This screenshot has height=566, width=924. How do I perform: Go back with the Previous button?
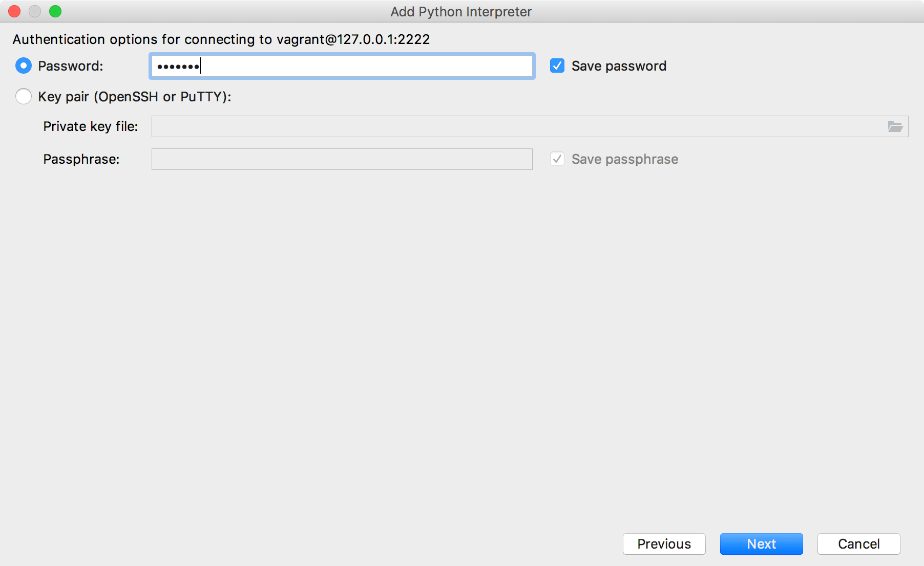coord(664,544)
